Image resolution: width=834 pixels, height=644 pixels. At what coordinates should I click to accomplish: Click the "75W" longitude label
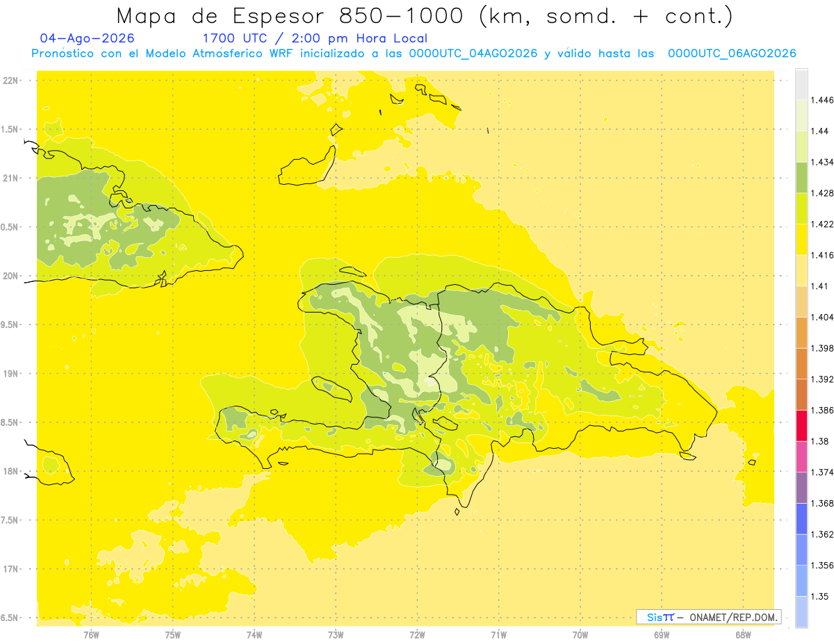tap(172, 635)
